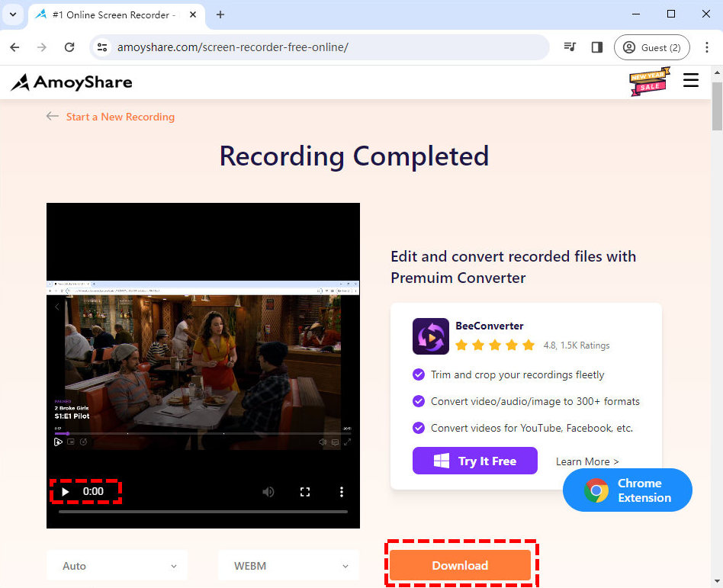Minimize the browser window

[x=636, y=14]
